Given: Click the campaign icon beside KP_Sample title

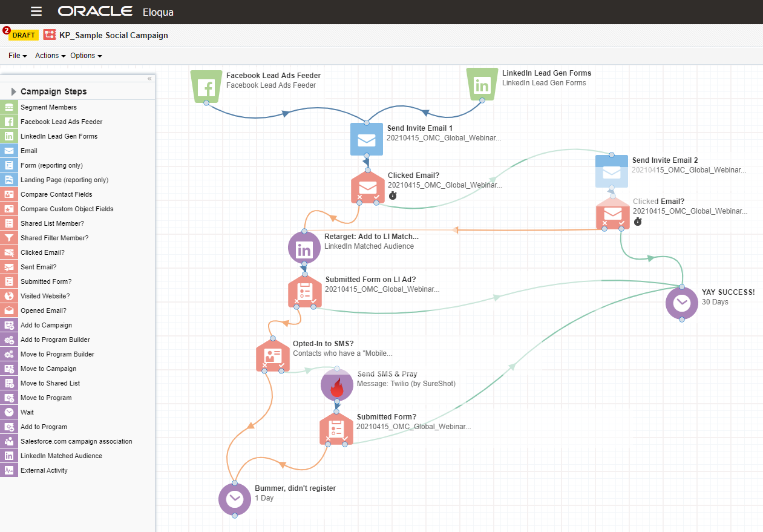Looking at the screenshot, I should pyautogui.click(x=50, y=35).
